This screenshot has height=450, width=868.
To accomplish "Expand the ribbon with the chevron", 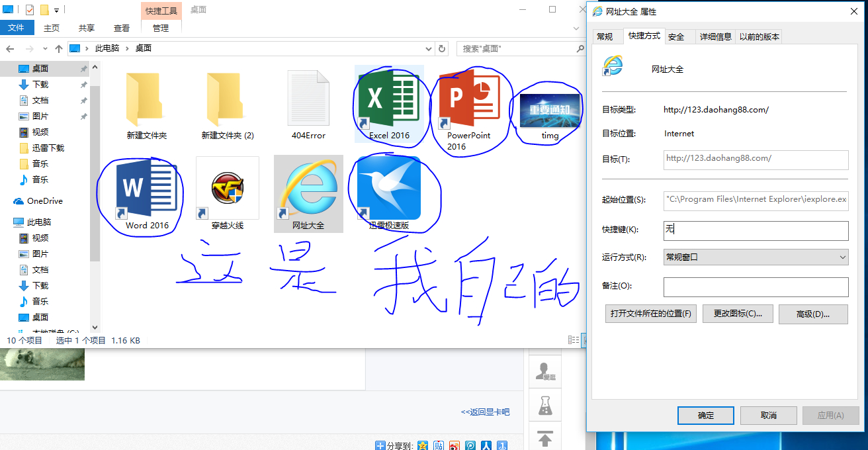I will point(577,28).
